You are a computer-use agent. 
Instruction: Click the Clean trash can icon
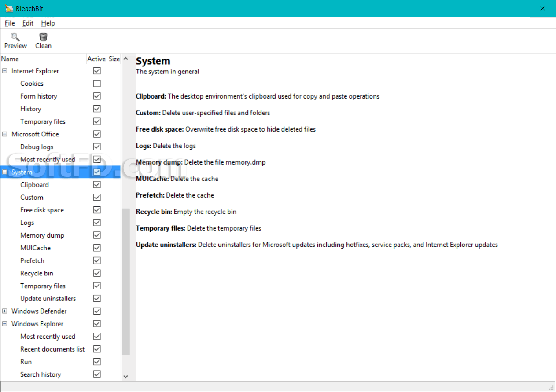tap(43, 37)
